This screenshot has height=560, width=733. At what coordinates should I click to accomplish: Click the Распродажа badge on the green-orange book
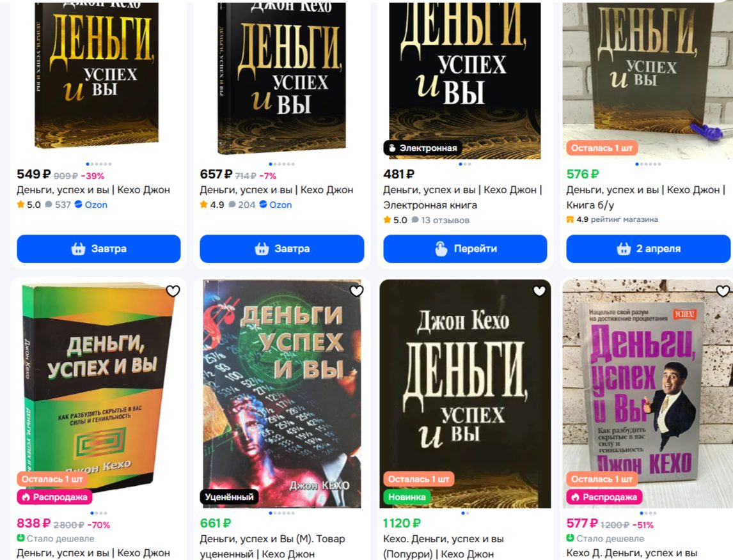click(x=55, y=497)
